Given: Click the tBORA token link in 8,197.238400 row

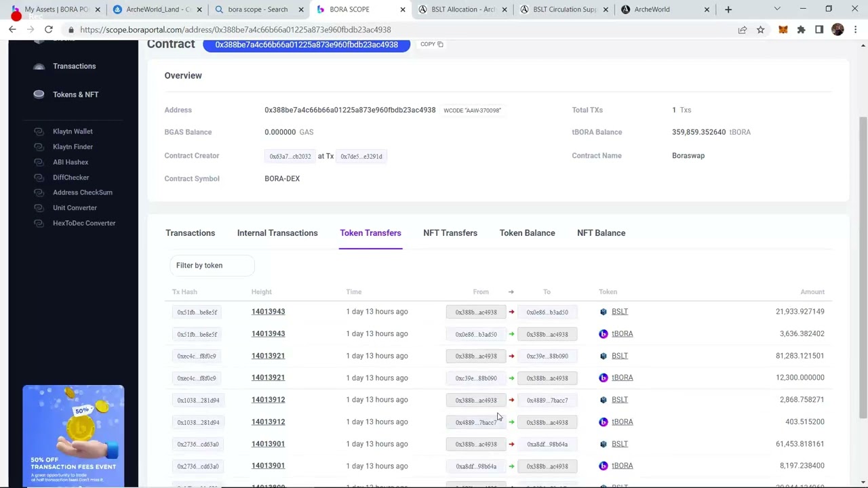Looking at the screenshot, I should click(x=623, y=466).
